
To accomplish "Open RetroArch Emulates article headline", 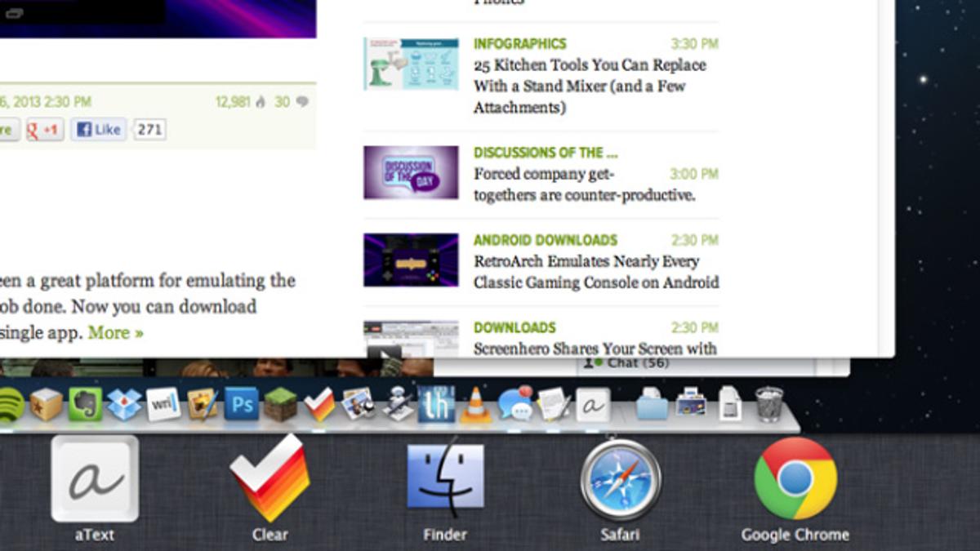I will 596,272.
